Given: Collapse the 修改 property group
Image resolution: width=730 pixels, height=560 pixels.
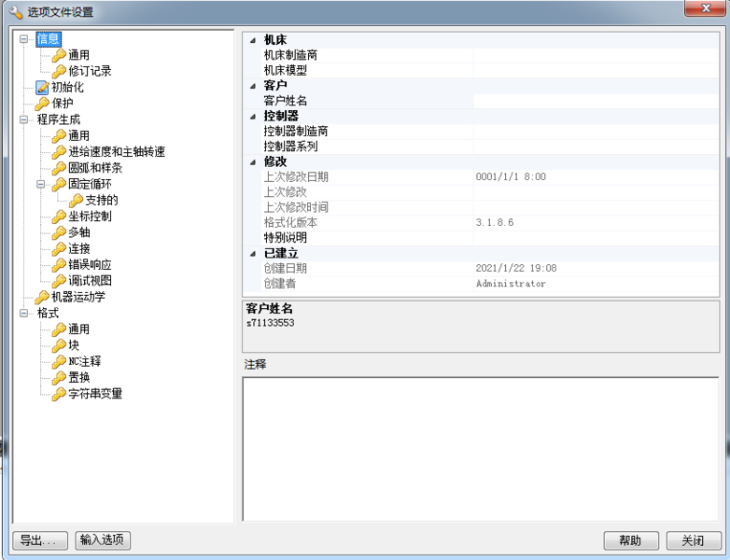Looking at the screenshot, I should coord(253,162).
